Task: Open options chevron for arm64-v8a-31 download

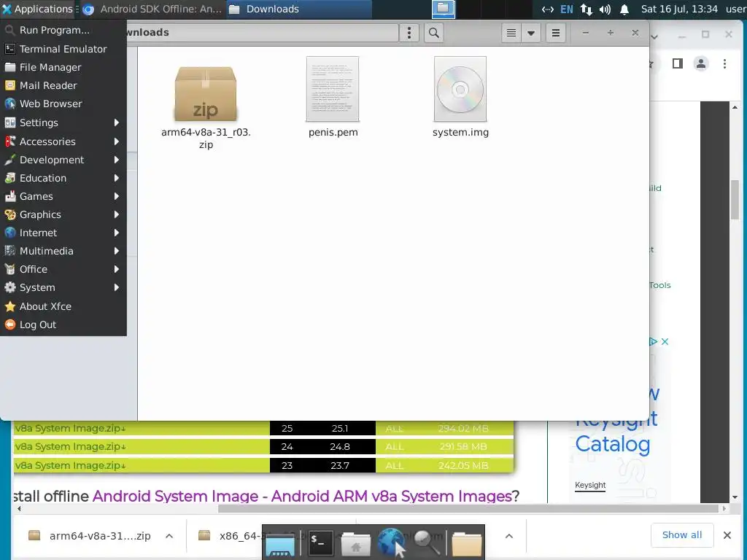Action: tap(169, 536)
